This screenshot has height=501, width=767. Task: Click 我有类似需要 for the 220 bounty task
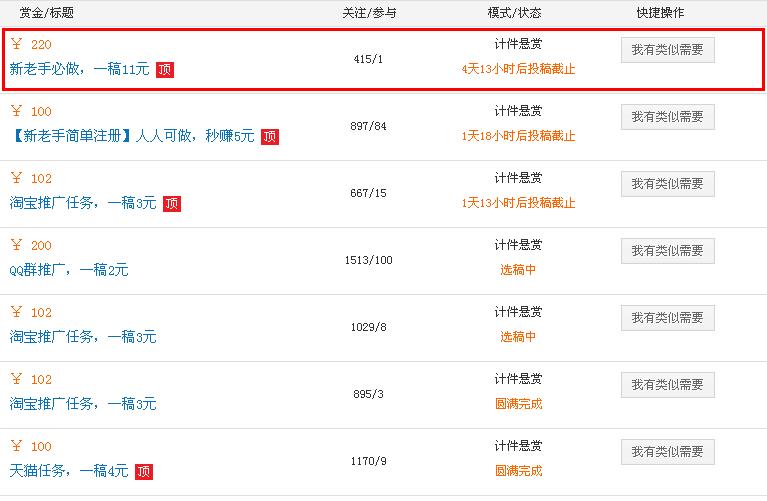(668, 50)
